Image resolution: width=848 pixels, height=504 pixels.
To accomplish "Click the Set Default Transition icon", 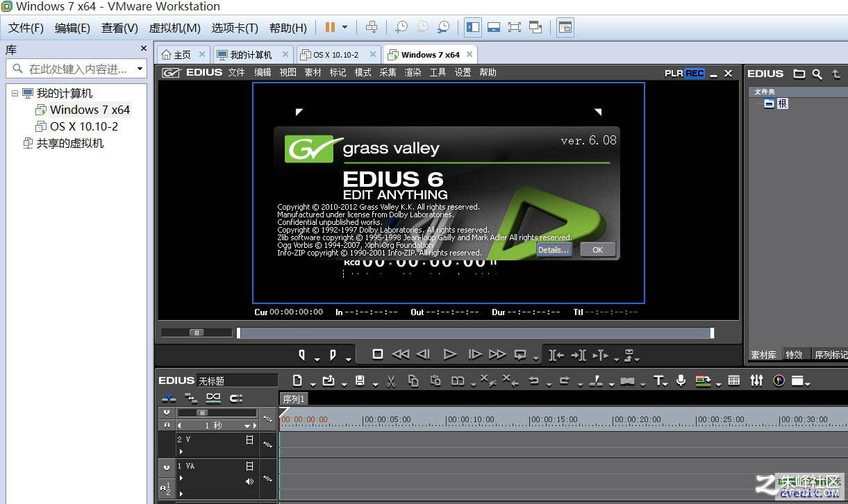I will (627, 380).
